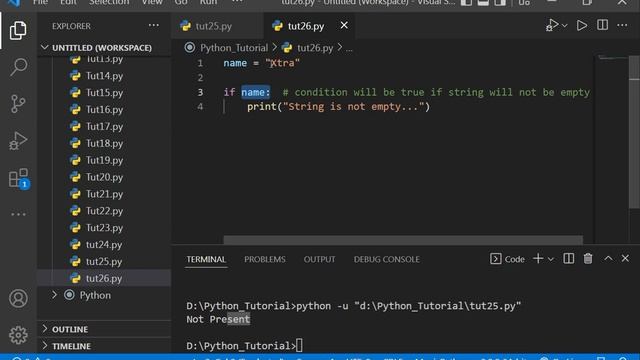This screenshot has height=360, width=640.
Task: Select the tut26.py editor tab
Action: click(306, 26)
